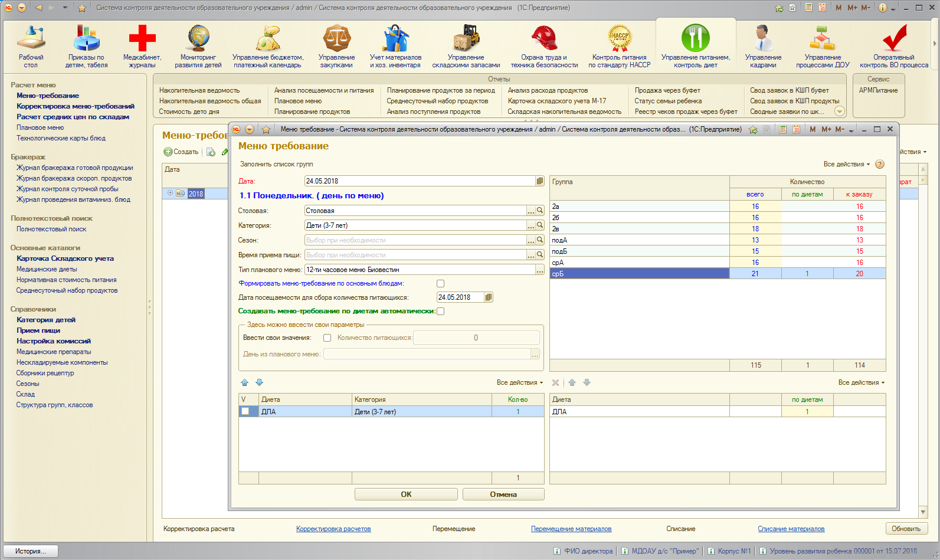Click the Обновить button
940x560 pixels.
point(906,529)
